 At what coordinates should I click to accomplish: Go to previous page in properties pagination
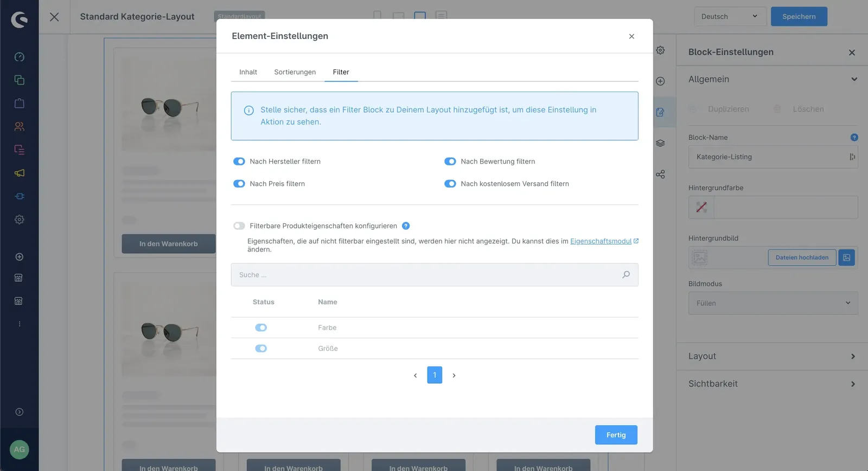pos(416,375)
